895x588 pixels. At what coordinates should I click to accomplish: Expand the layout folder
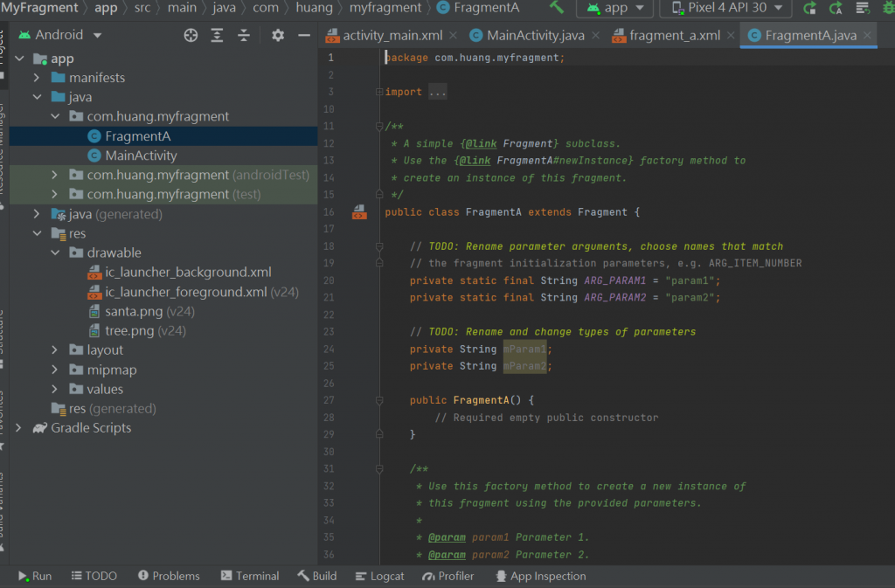click(x=56, y=350)
